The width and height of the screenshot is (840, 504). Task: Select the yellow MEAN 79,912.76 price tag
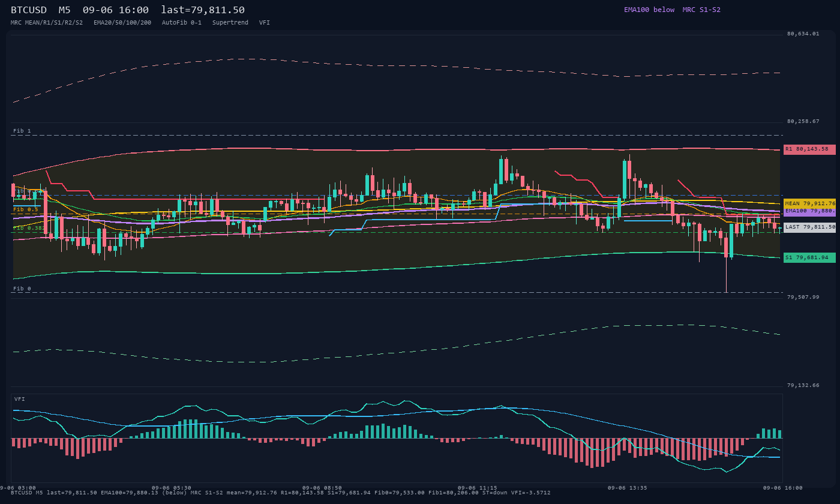(809, 203)
